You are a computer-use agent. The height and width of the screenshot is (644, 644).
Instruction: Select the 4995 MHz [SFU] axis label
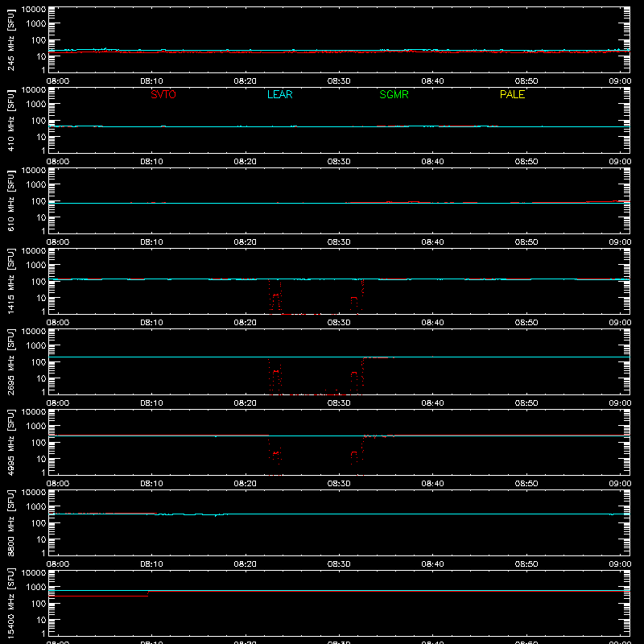(11, 442)
